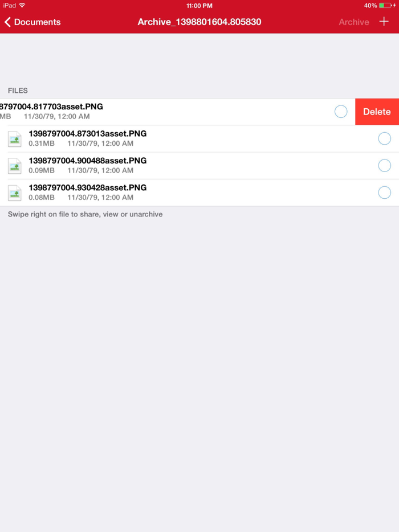This screenshot has height=532, width=399.
Task: Tap the Delete button on the revealed row
Action: point(377,112)
